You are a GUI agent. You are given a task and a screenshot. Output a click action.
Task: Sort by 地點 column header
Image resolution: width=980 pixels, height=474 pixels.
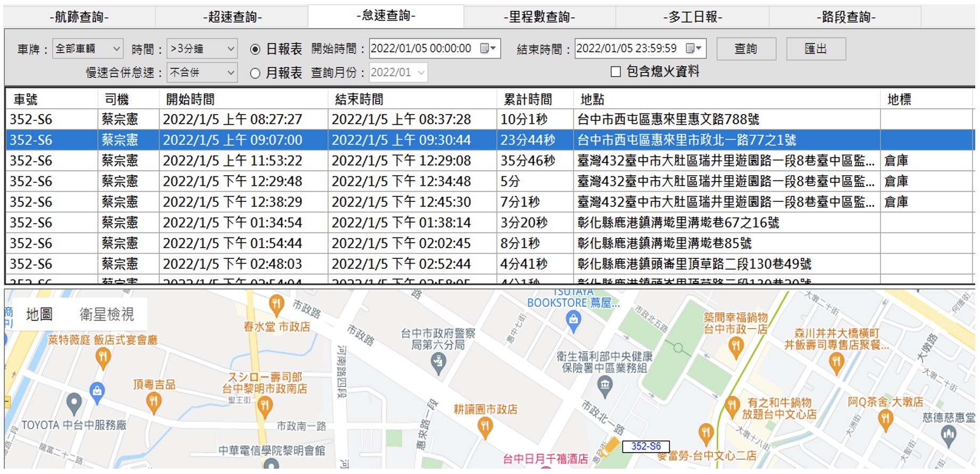pyautogui.click(x=727, y=100)
